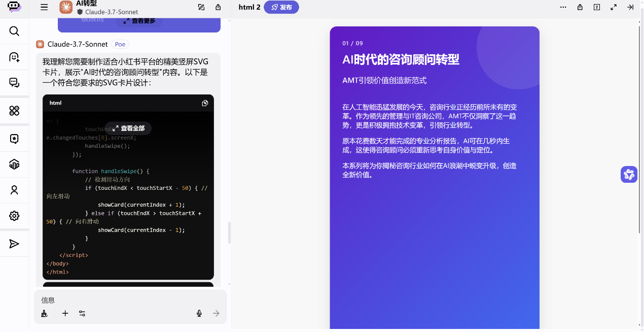The width and height of the screenshot is (644, 332).
Task: Open the profile icon in sidebar
Action: tap(14, 190)
